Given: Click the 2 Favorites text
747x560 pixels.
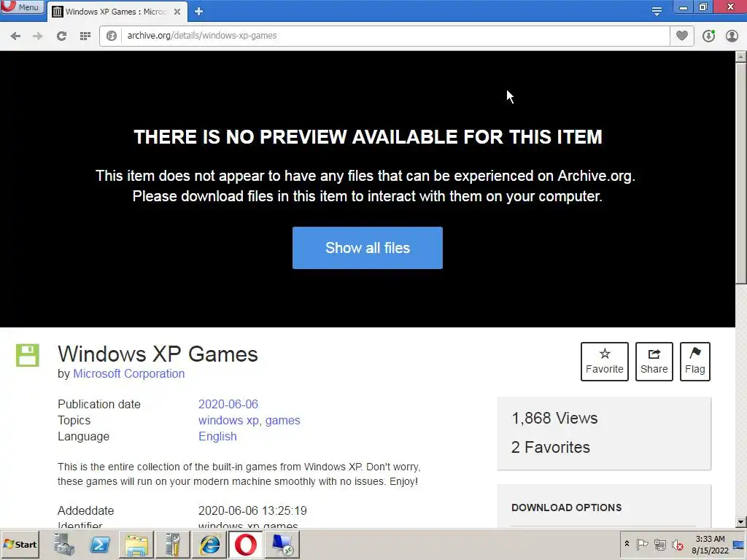Looking at the screenshot, I should coord(550,447).
